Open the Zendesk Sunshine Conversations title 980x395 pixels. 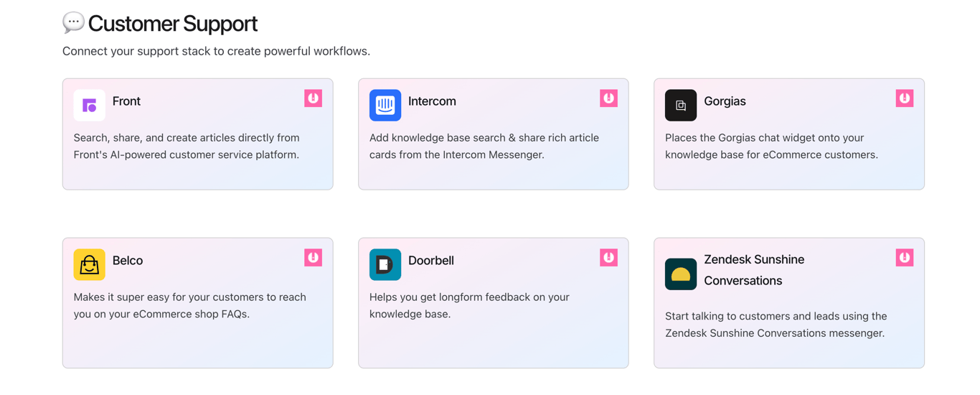pyautogui.click(x=754, y=270)
